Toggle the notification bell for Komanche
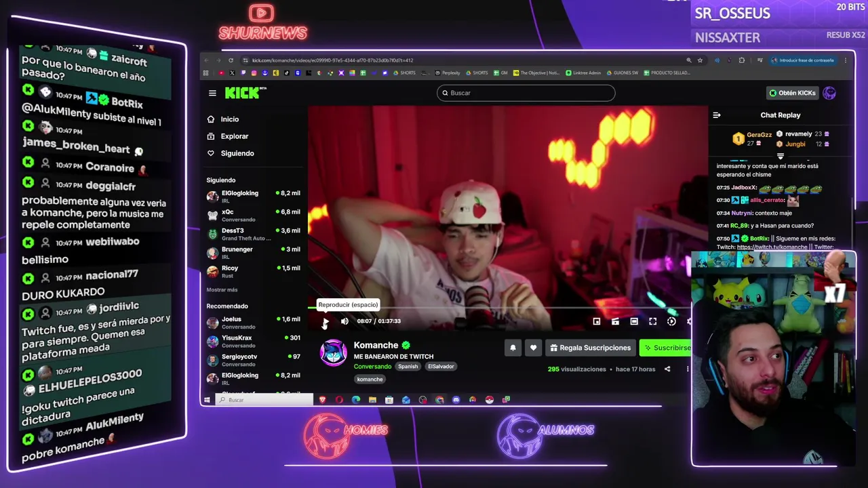Image resolution: width=868 pixels, height=488 pixels. (513, 348)
